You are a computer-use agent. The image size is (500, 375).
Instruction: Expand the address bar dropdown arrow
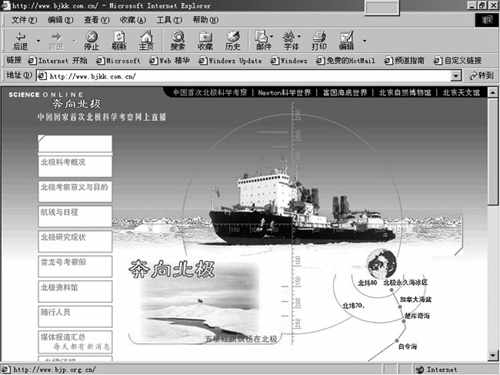tap(456, 76)
